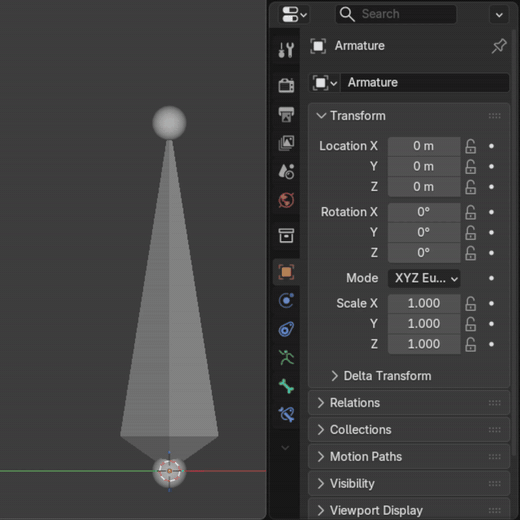This screenshot has width=520, height=520.
Task: Click the Location Y value field
Action: tap(424, 166)
